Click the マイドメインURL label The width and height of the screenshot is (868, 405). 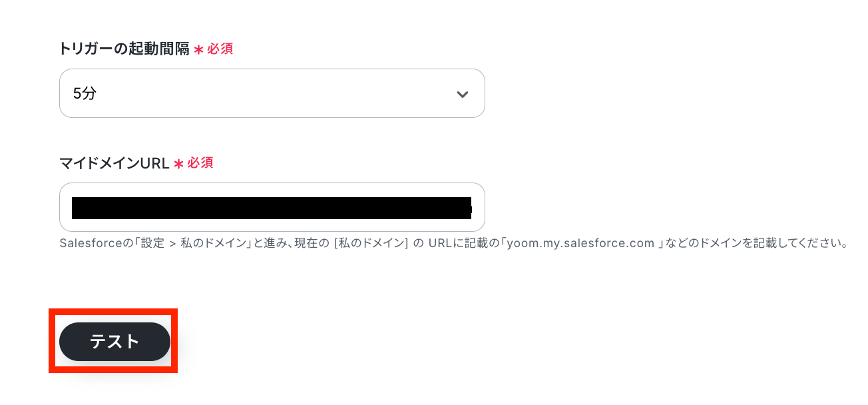pos(114,163)
